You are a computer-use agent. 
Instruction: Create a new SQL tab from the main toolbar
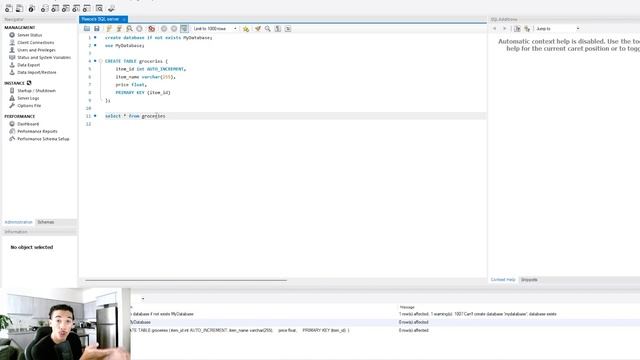[9, 8]
